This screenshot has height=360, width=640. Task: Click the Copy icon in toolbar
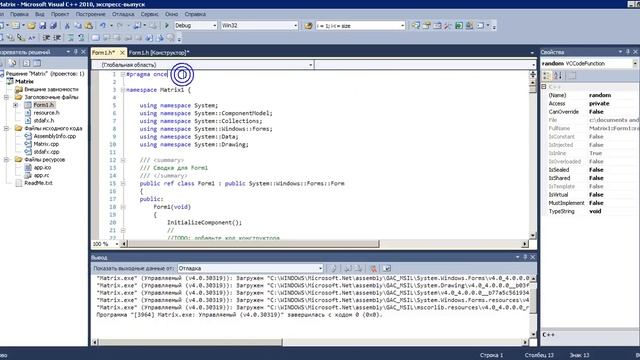(x=78, y=25)
